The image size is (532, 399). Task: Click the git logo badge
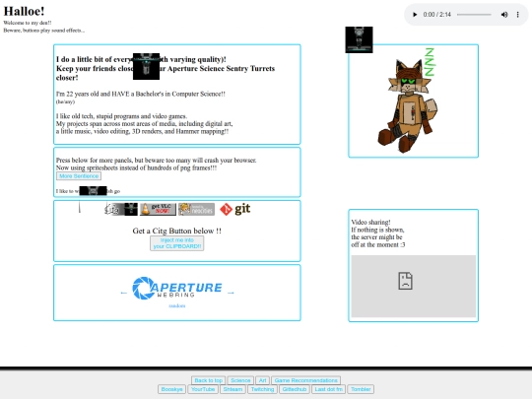[x=234, y=209]
